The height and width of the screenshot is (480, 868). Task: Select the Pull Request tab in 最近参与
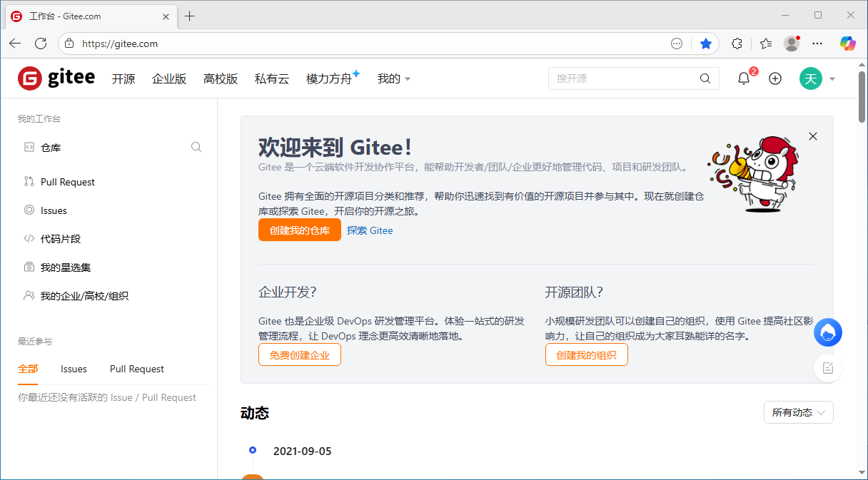point(137,369)
